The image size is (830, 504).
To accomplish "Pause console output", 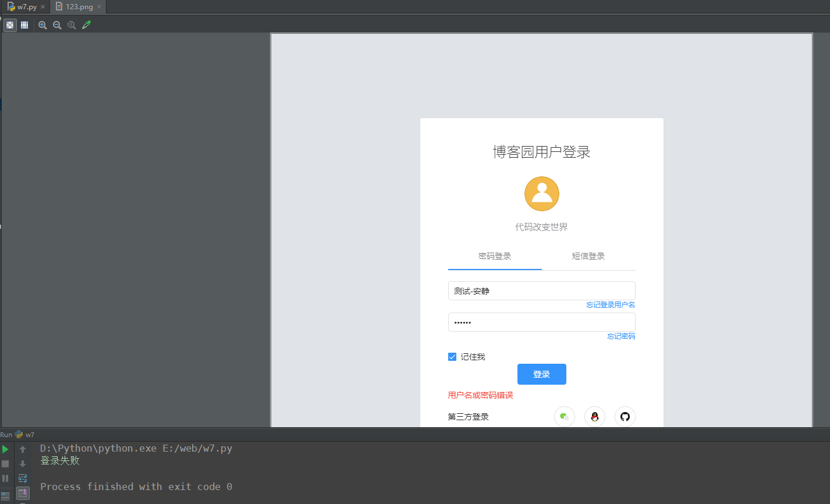I will tap(5, 478).
